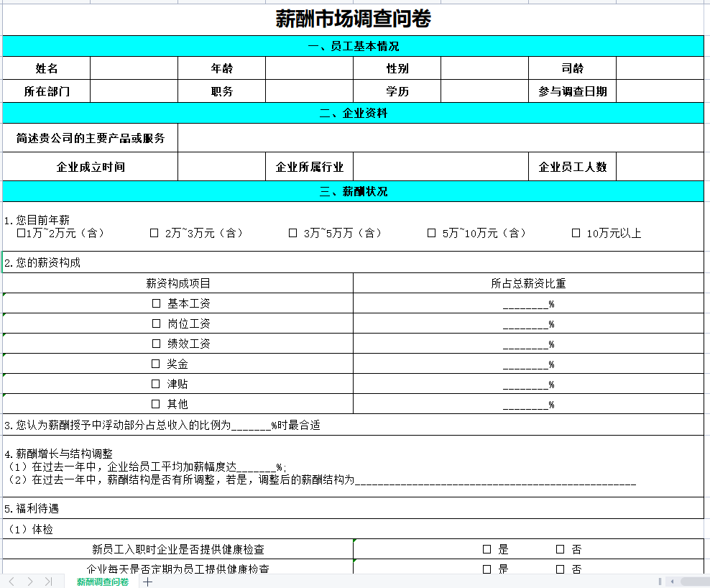Check the 1万~2万元（含） salary box
The image size is (710, 588).
pyautogui.click(x=21, y=233)
